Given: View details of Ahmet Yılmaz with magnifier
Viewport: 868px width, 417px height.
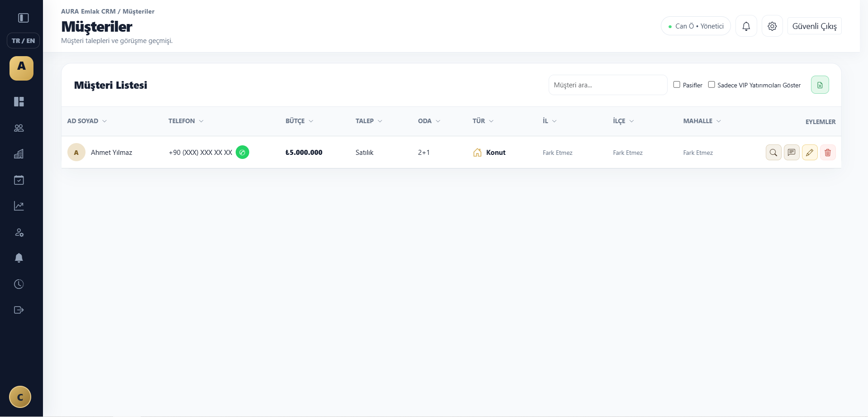Looking at the screenshot, I should [773, 153].
